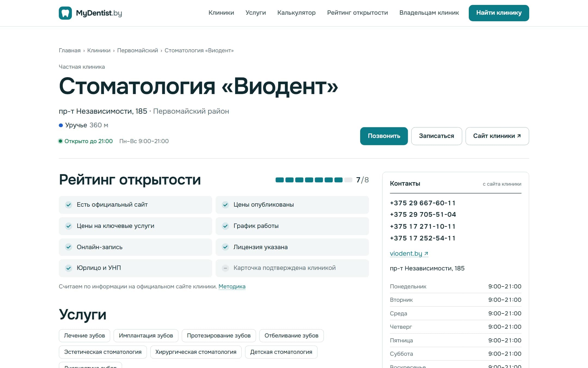Select the Лечение зубов service tag
Screen dimensions: 588x368
84,336
